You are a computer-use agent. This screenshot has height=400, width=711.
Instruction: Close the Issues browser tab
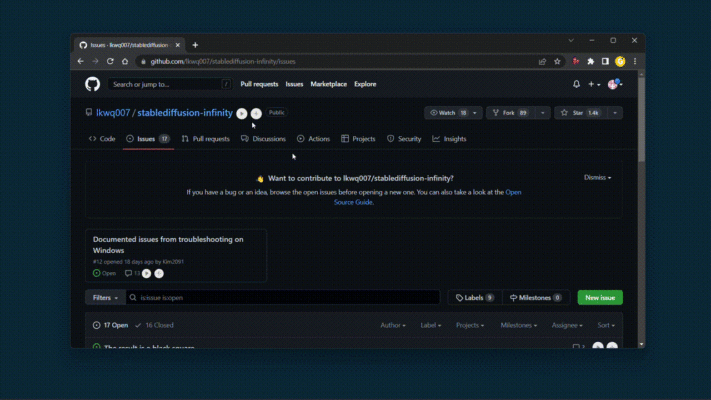point(178,45)
